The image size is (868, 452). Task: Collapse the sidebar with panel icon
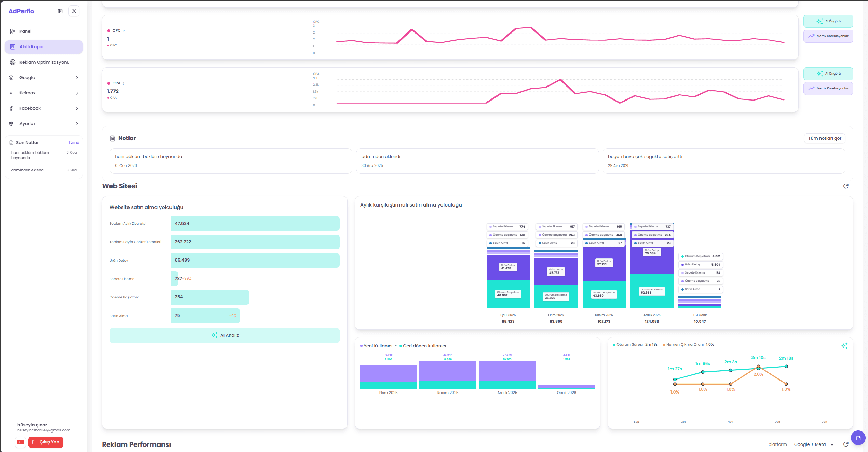(x=60, y=11)
